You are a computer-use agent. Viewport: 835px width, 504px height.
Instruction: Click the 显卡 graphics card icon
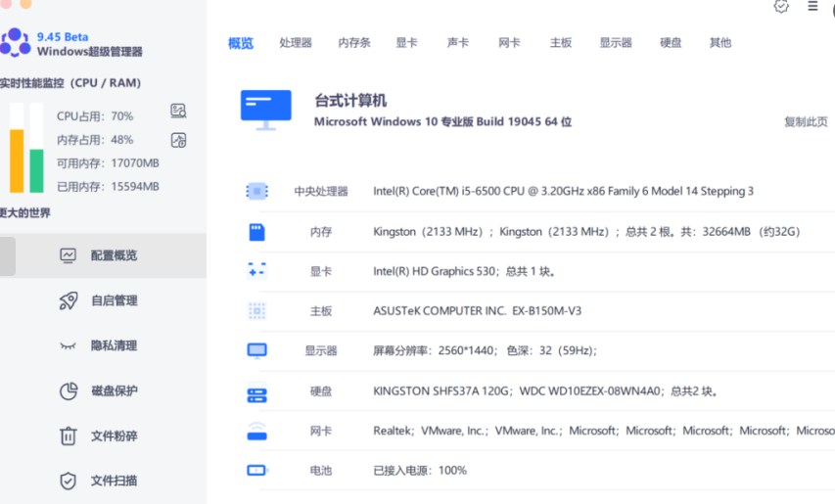256,271
